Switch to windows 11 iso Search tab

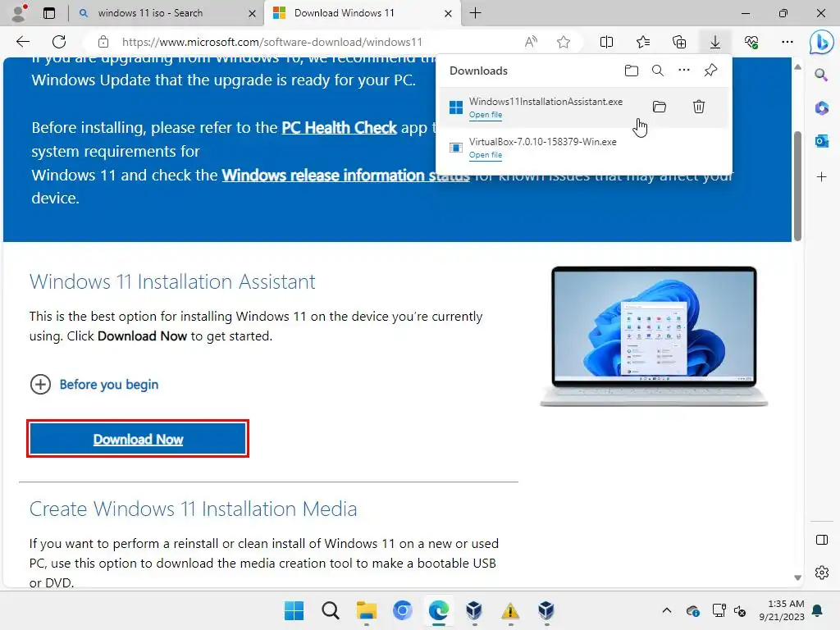tap(150, 13)
